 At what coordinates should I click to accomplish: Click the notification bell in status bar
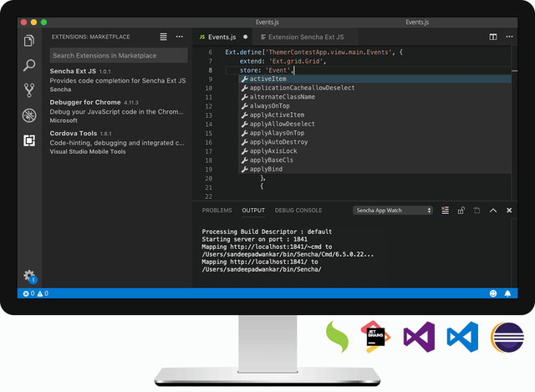[x=507, y=293]
